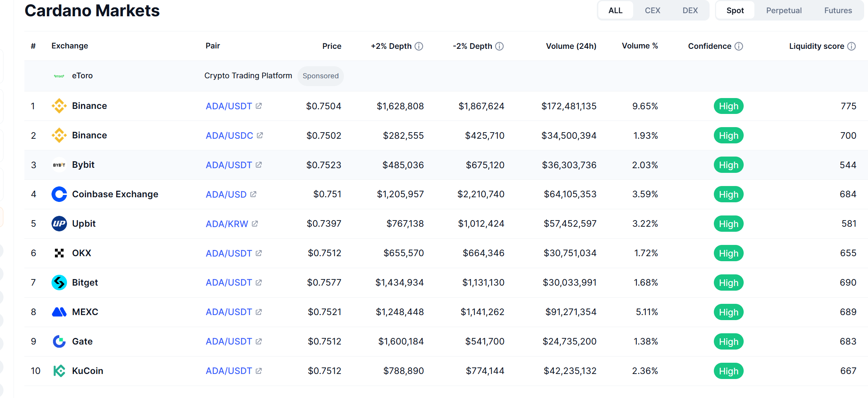Click the Coinbase Exchange logo icon

(59, 194)
